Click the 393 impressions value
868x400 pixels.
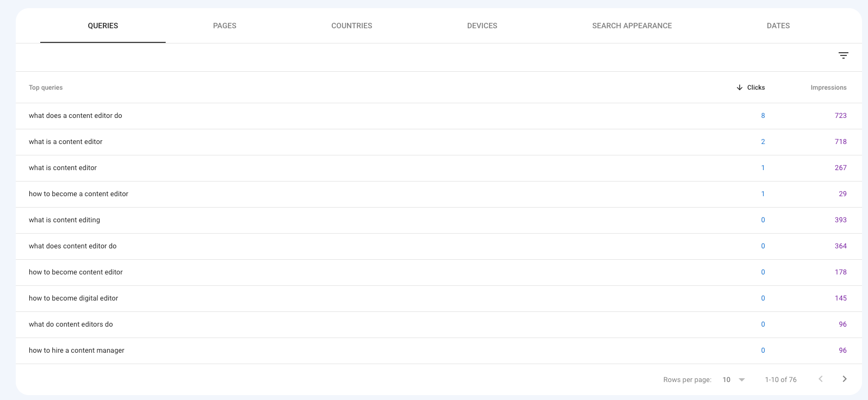(841, 220)
